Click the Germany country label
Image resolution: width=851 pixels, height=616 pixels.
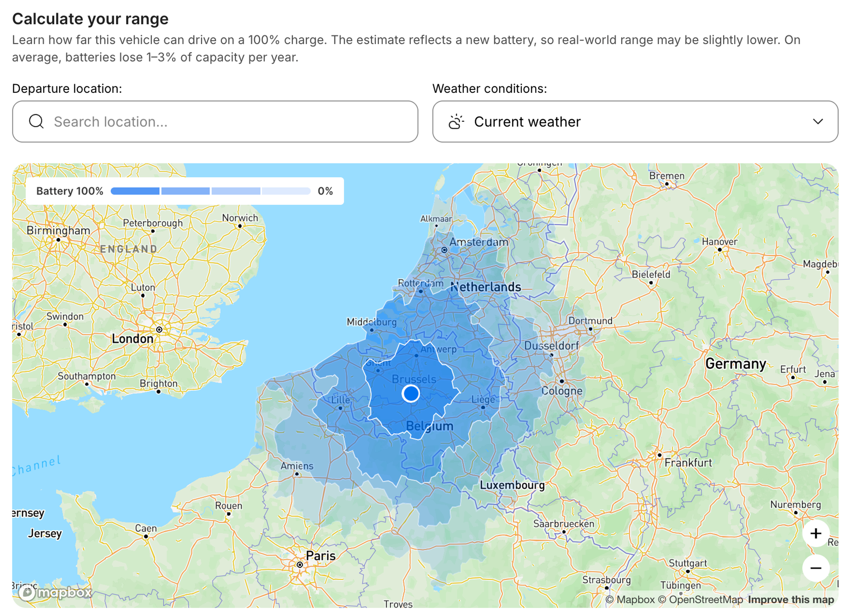click(x=736, y=364)
